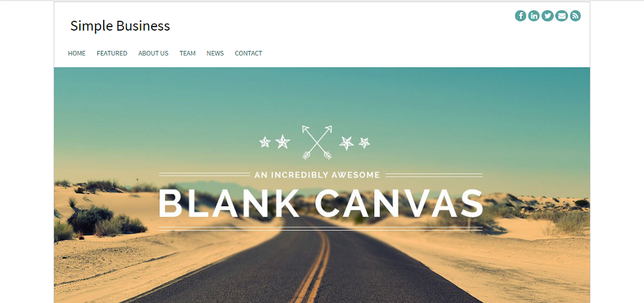Screen dimensions: 644x303
Task: Open the Facebook social icon
Action: pyautogui.click(x=520, y=16)
